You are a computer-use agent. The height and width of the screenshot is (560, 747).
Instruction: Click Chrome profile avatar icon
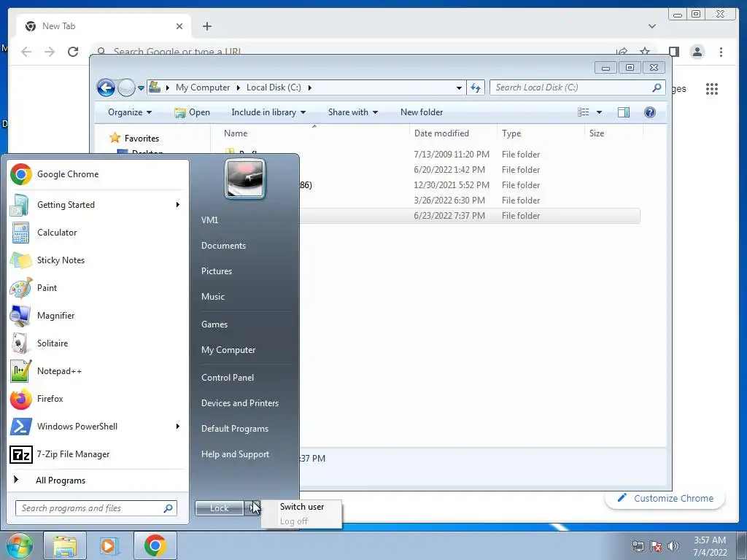[x=697, y=52]
